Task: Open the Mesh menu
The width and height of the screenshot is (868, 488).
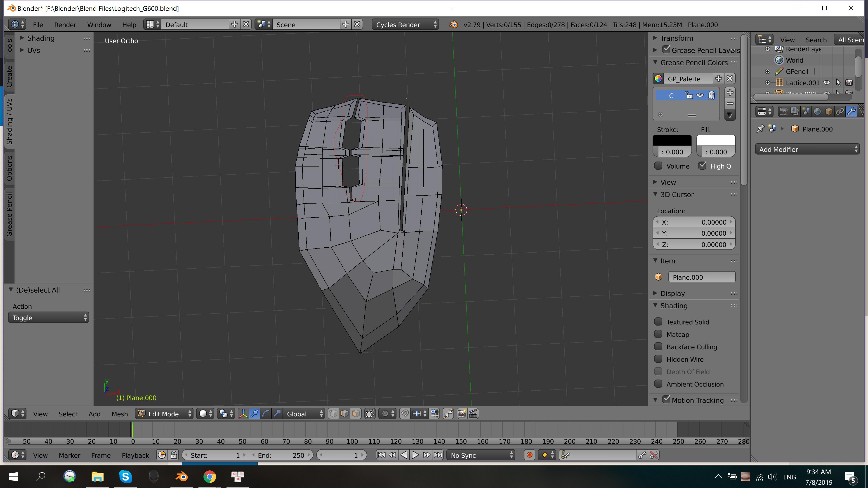Action: point(120,414)
